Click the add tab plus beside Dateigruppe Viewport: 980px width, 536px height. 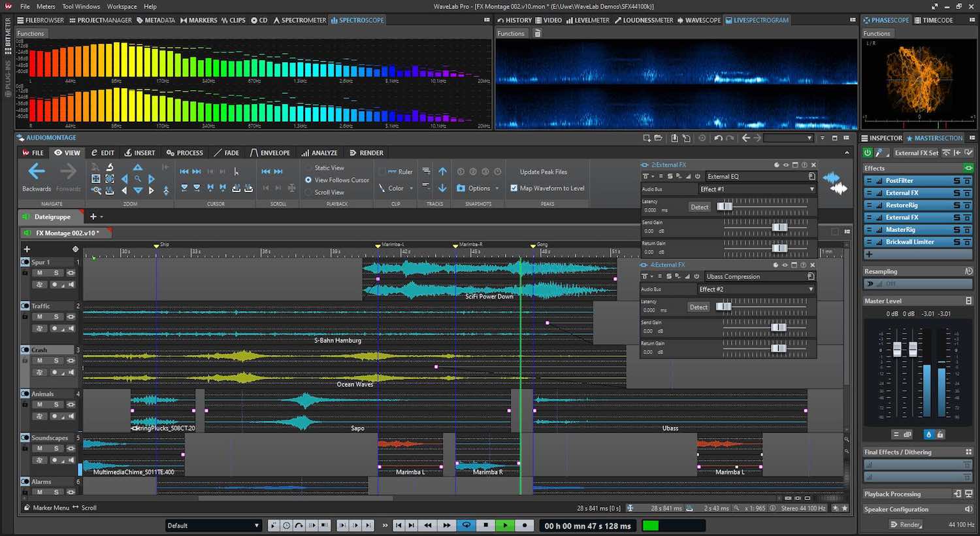pos(93,216)
